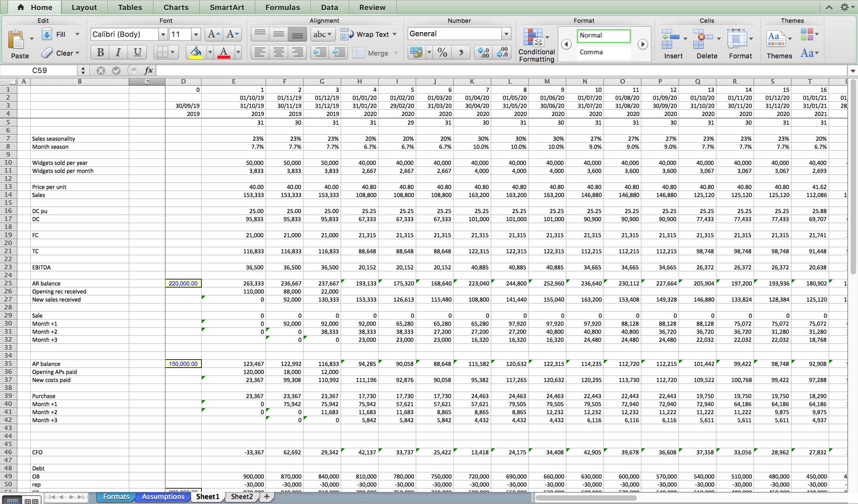Apply comma thousands separator style
858x504 pixels.
tap(461, 52)
